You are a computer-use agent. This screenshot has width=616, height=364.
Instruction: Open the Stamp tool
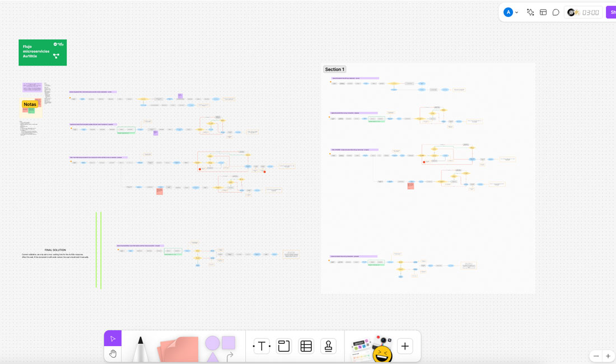coord(328,346)
